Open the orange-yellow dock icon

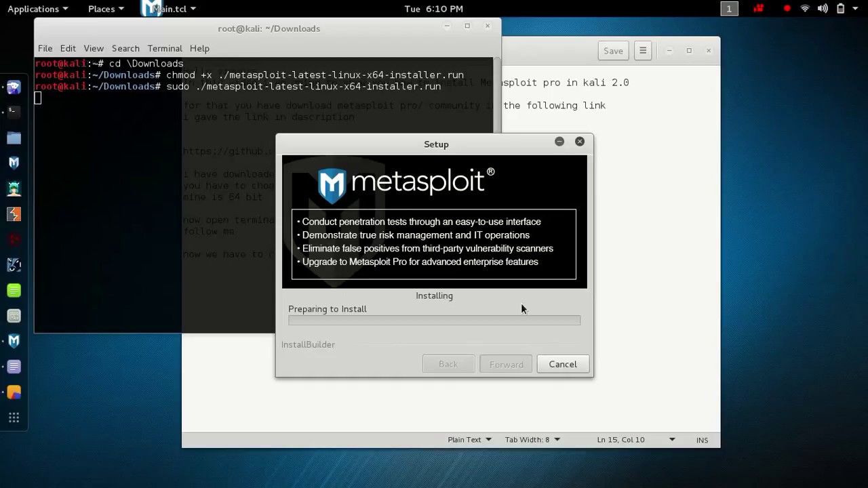tap(14, 392)
